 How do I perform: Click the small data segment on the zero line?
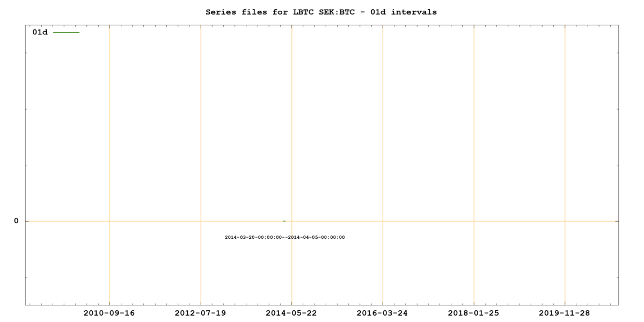(284, 221)
